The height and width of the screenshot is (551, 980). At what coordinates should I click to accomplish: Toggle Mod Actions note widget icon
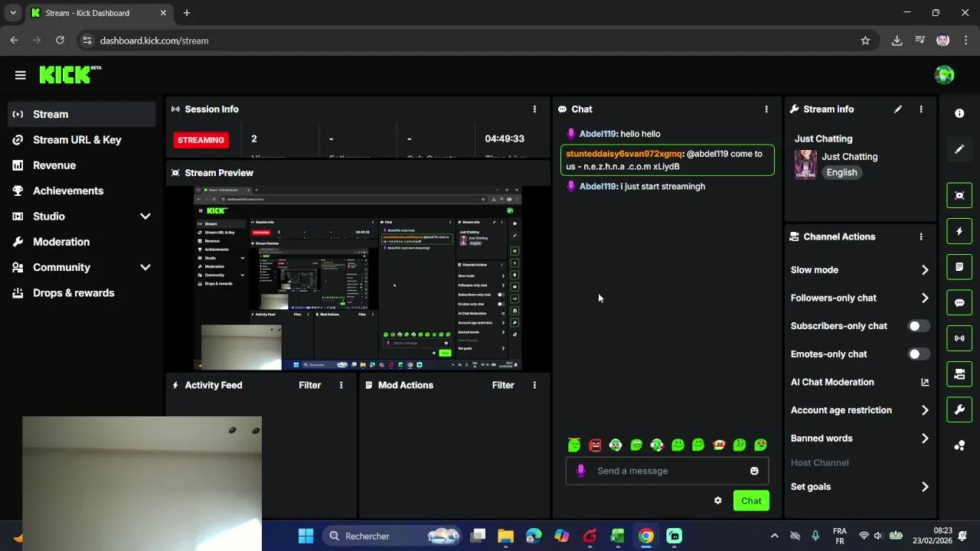(959, 267)
